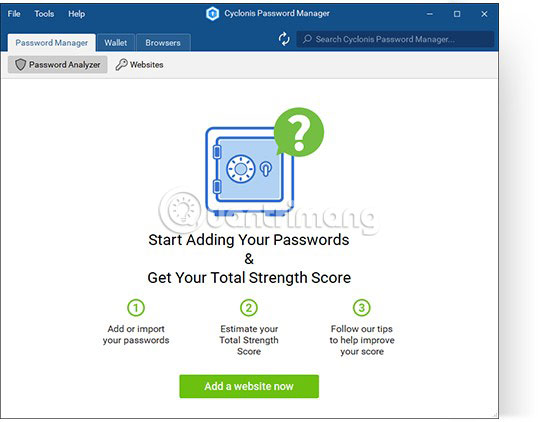
Task: Click 'Add or import your passwords' text
Action: point(136,335)
